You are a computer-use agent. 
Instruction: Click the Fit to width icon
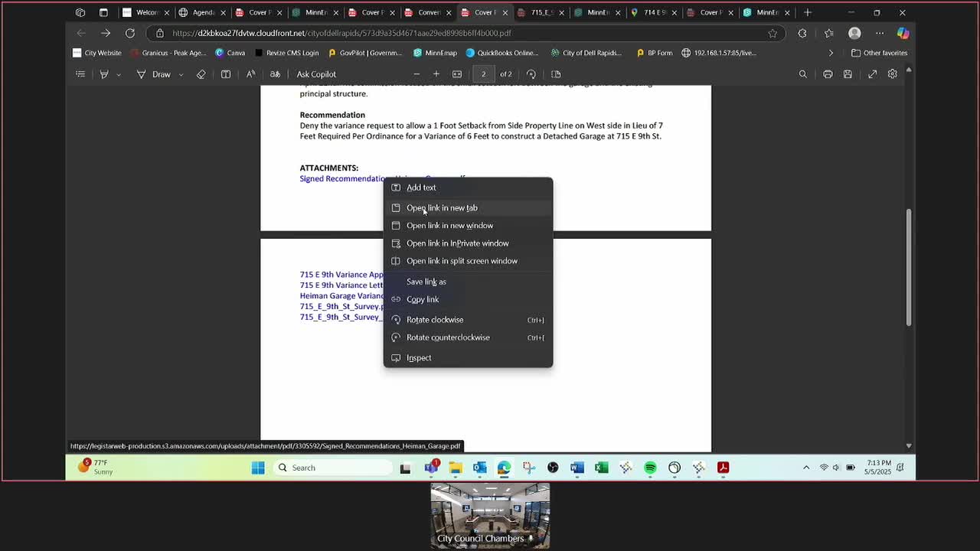tap(457, 74)
